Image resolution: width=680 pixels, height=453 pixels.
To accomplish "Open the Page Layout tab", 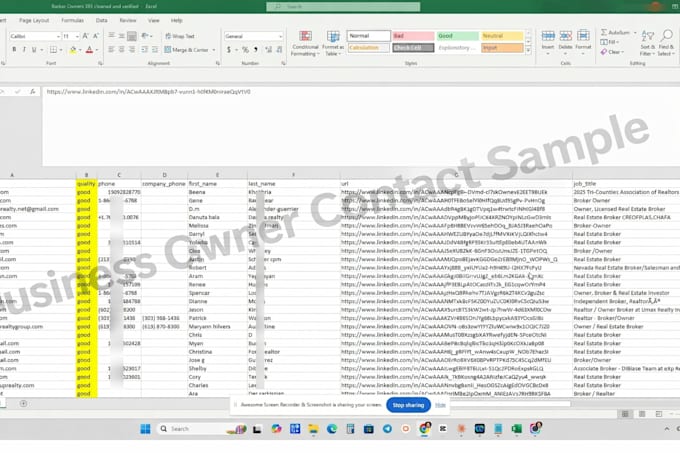I will 34,20.
